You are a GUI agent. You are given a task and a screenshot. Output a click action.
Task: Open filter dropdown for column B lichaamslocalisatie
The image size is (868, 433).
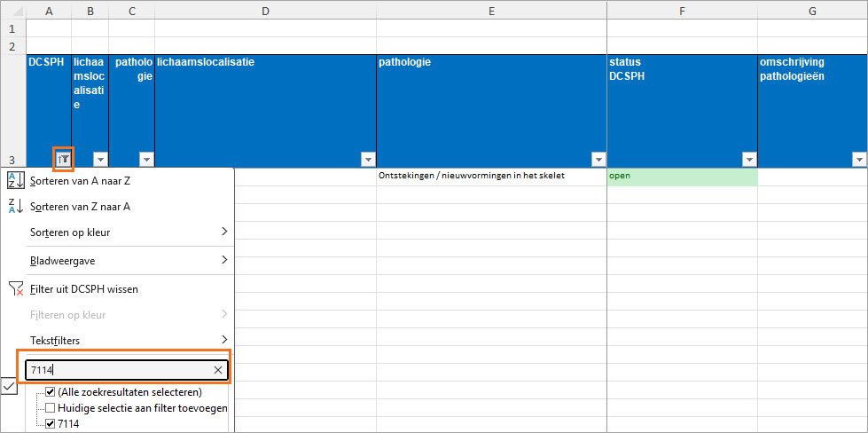click(x=100, y=160)
